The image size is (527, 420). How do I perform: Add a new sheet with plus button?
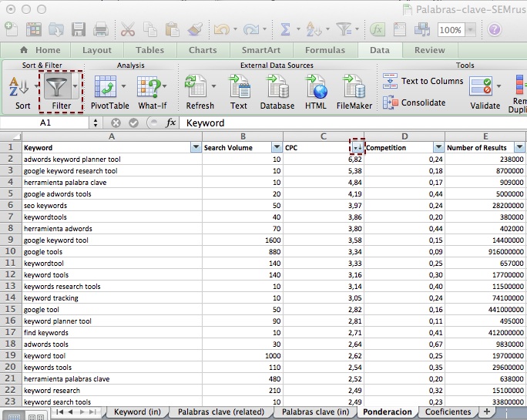pyautogui.click(x=487, y=412)
